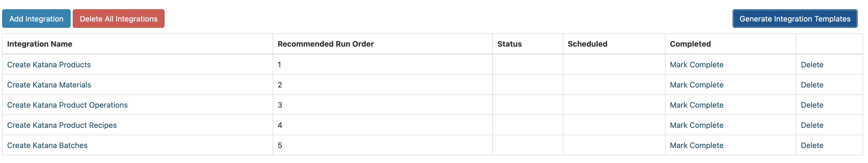
Task: Click the Add Integration button
Action: (36, 19)
